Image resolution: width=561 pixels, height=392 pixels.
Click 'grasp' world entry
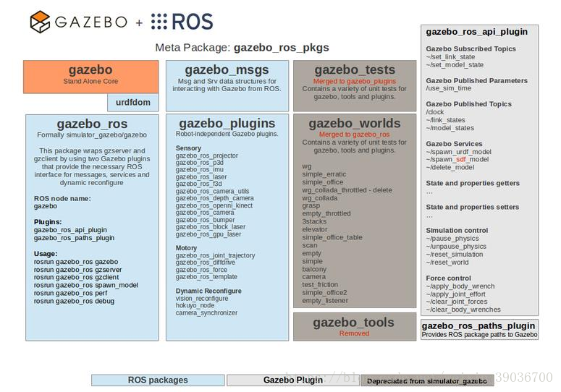(311, 205)
